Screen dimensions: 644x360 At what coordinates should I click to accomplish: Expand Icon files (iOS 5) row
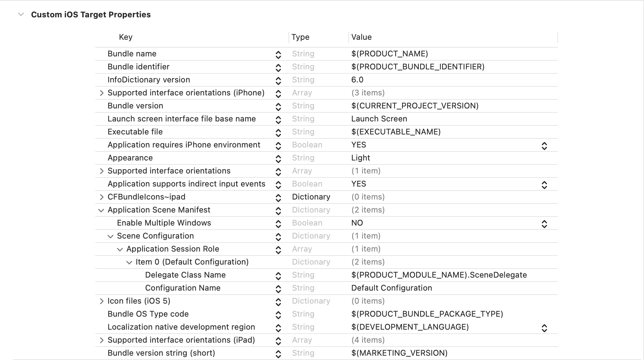[101, 301]
